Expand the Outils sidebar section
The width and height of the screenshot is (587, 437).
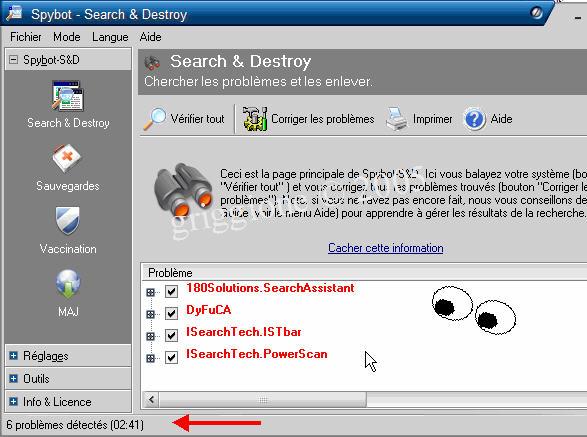coord(13,379)
